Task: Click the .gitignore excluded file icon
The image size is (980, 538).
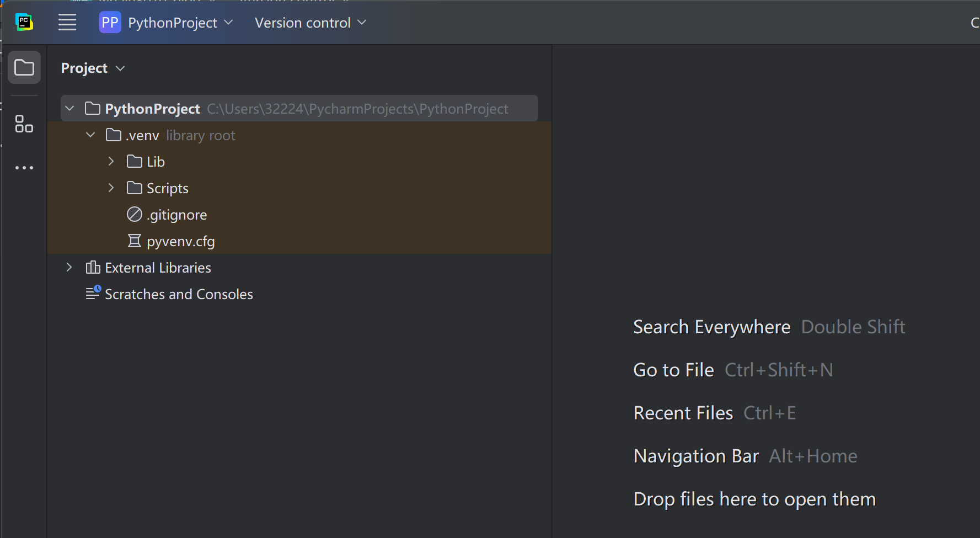Action: pos(134,214)
